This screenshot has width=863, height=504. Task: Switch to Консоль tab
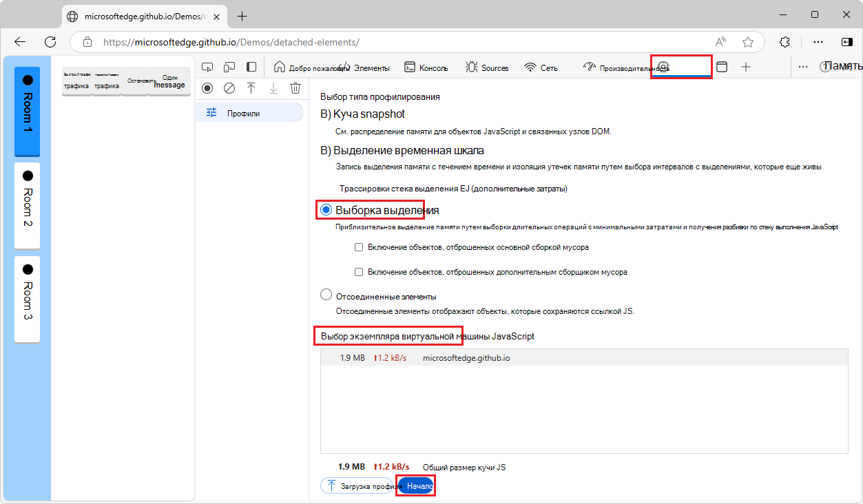pos(426,67)
